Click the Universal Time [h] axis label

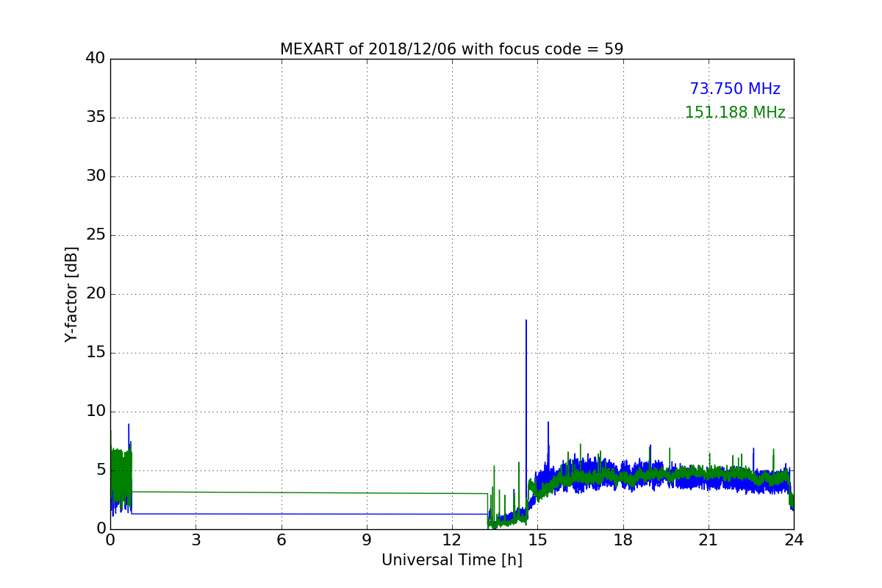[x=451, y=560]
